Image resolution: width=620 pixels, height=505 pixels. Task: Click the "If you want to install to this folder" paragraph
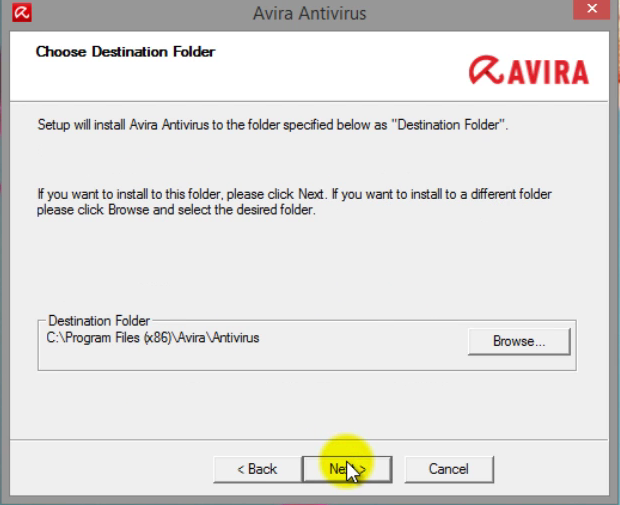(x=294, y=202)
